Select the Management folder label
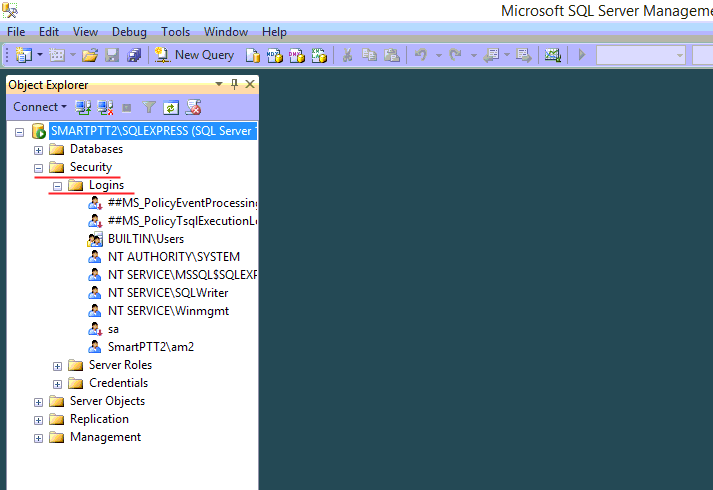The height and width of the screenshot is (490, 713). click(105, 437)
